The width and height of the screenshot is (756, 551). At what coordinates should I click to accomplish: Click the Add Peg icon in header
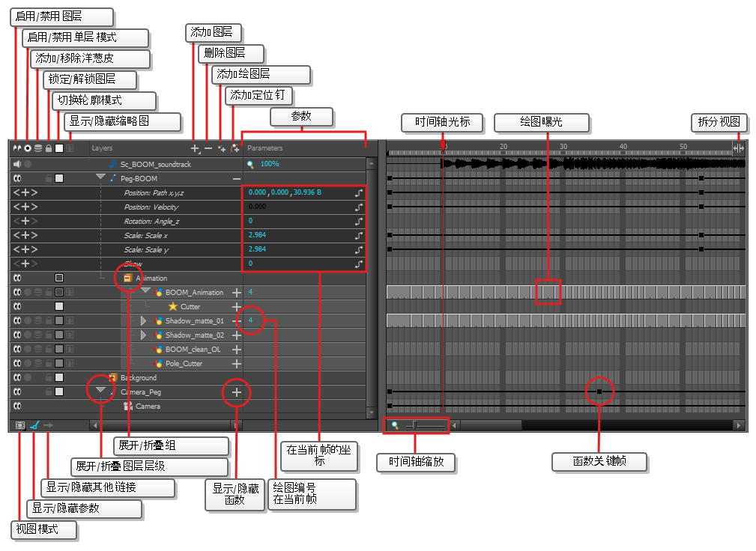pyautogui.click(x=235, y=148)
